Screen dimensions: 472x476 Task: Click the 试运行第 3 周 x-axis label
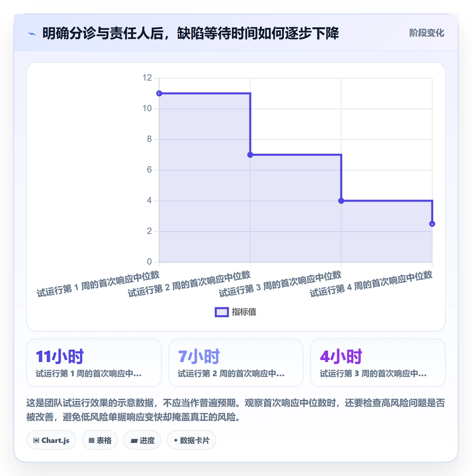280,284
